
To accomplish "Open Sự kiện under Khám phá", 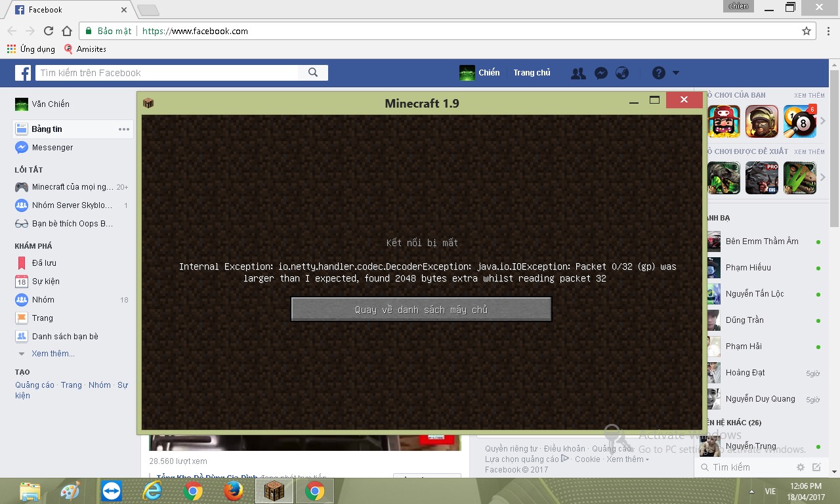I will point(37,282).
